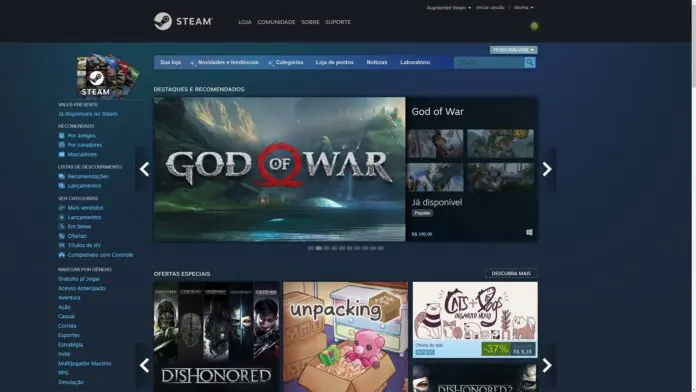Open the Unpacking offer card

pyautogui.click(x=345, y=337)
